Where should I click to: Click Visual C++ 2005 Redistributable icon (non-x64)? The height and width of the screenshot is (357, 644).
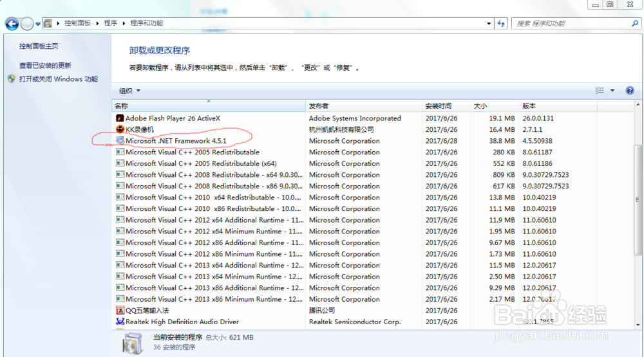(120, 152)
